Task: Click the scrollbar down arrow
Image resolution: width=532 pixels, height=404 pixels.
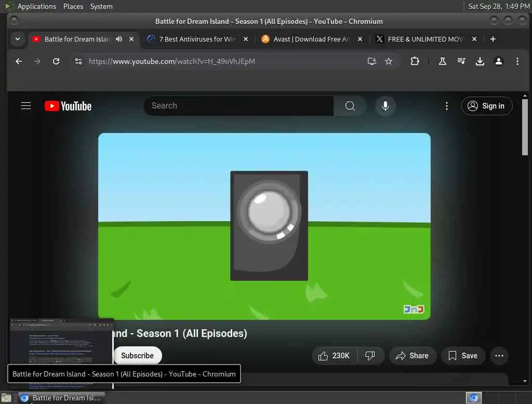Action: coord(525,381)
